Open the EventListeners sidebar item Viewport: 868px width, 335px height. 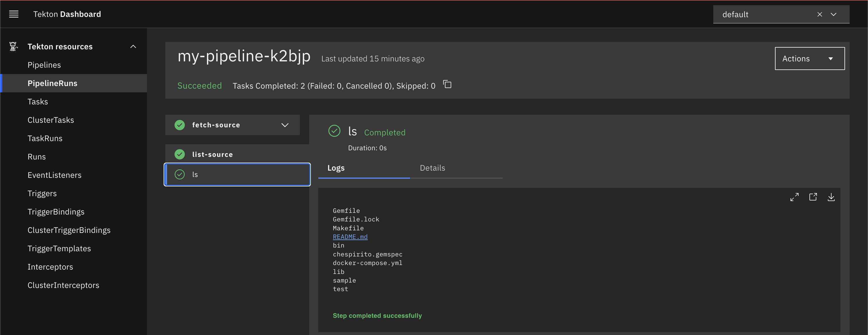click(54, 175)
